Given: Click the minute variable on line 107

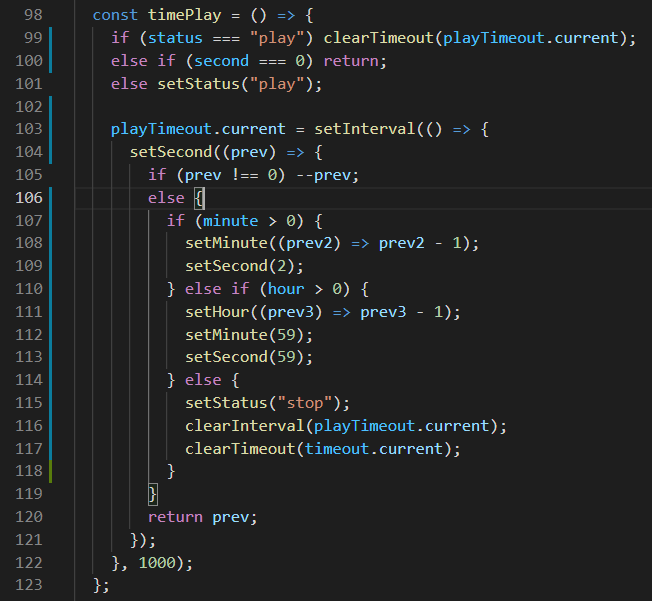Looking at the screenshot, I should [x=230, y=221].
